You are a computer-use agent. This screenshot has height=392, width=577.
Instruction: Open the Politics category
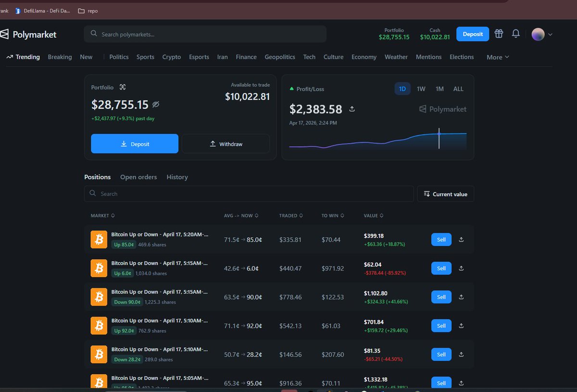pyautogui.click(x=119, y=57)
